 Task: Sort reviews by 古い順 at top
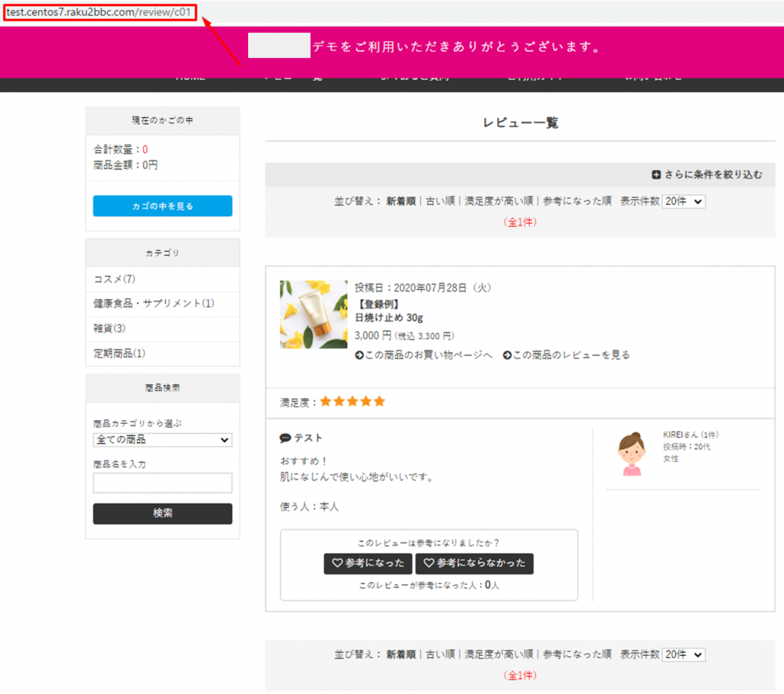tap(440, 202)
